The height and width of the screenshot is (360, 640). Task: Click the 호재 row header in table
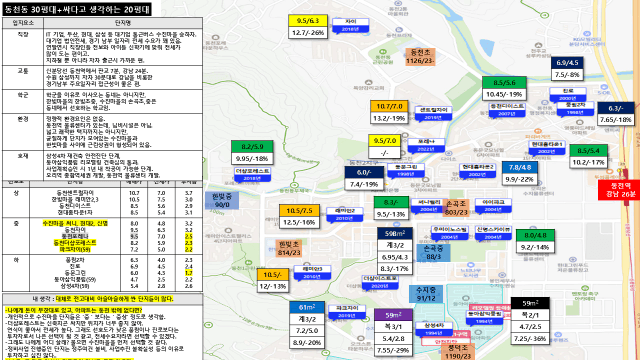(x=23, y=165)
